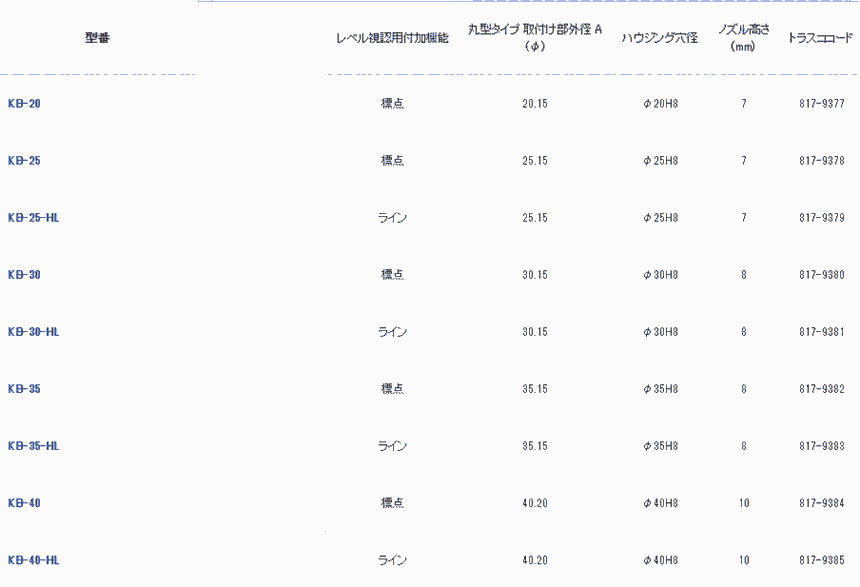Click the ハウジング穴径 column header
Image resolution: width=860 pixels, height=587 pixels.
click(659, 38)
